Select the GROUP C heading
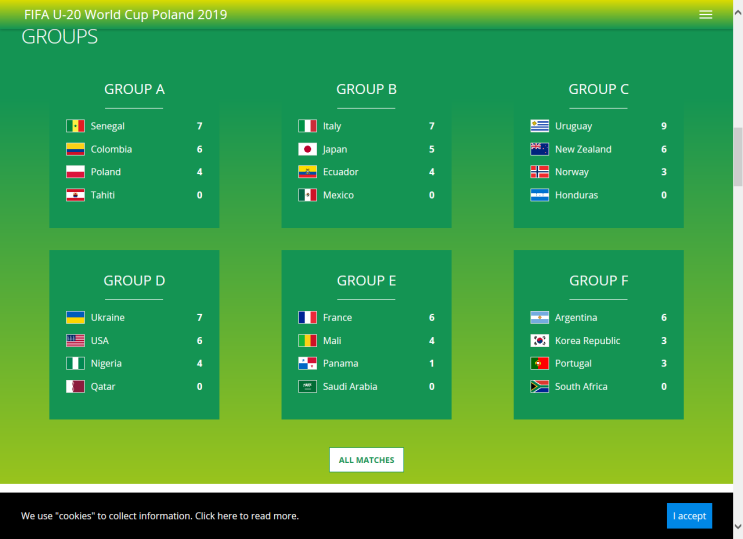Viewport: 743px width, 539px height. click(x=598, y=89)
